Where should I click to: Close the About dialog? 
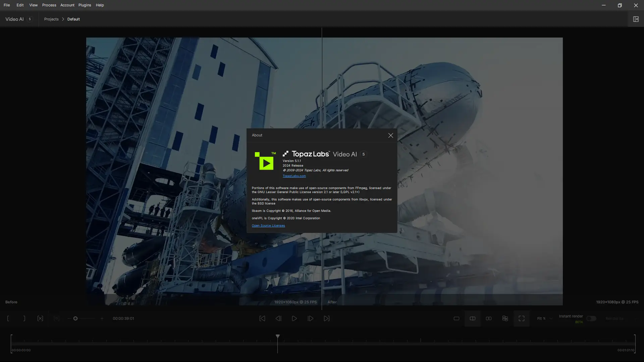390,135
